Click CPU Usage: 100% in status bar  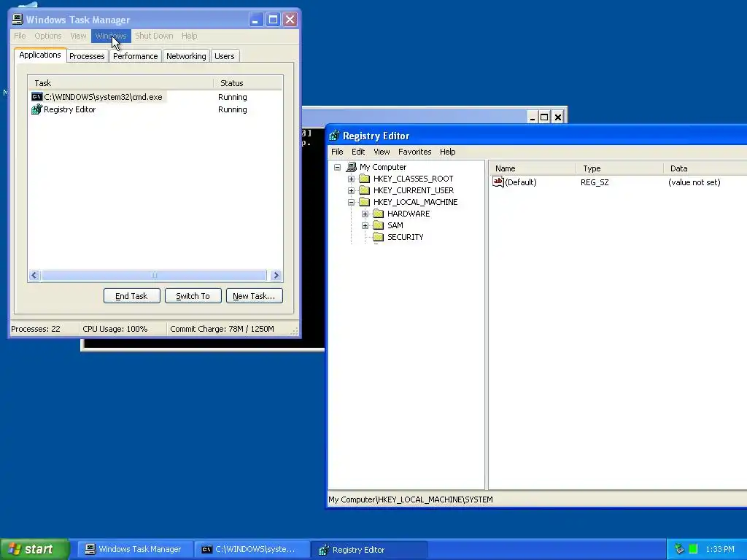115,329
